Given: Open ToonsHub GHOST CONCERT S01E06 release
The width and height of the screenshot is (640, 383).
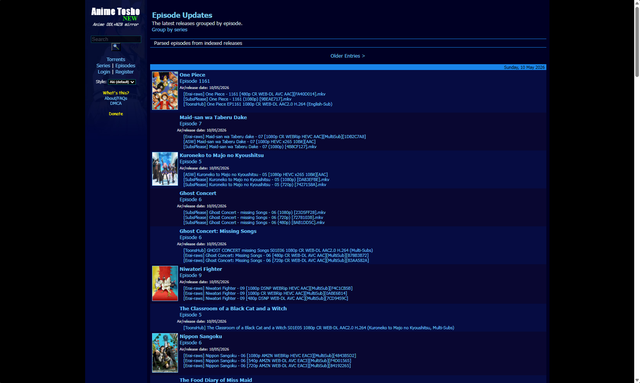Looking at the screenshot, I should click(x=278, y=250).
